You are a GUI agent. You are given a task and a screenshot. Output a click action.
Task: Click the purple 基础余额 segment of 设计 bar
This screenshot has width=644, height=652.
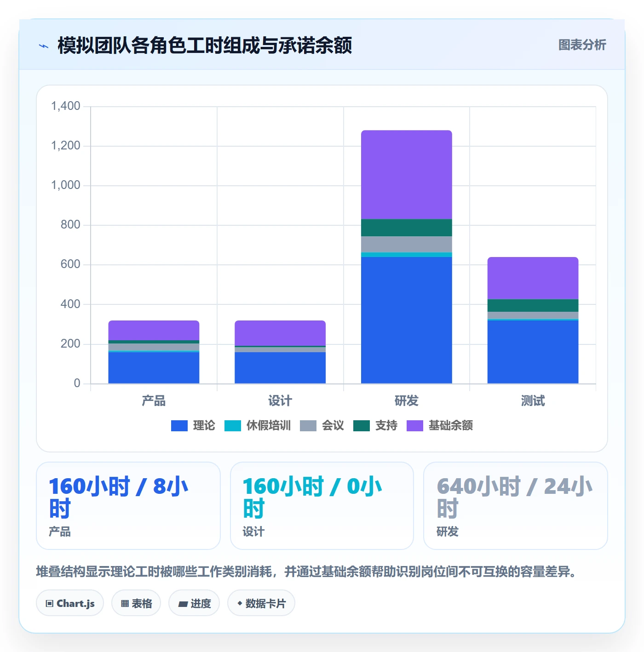coord(280,333)
